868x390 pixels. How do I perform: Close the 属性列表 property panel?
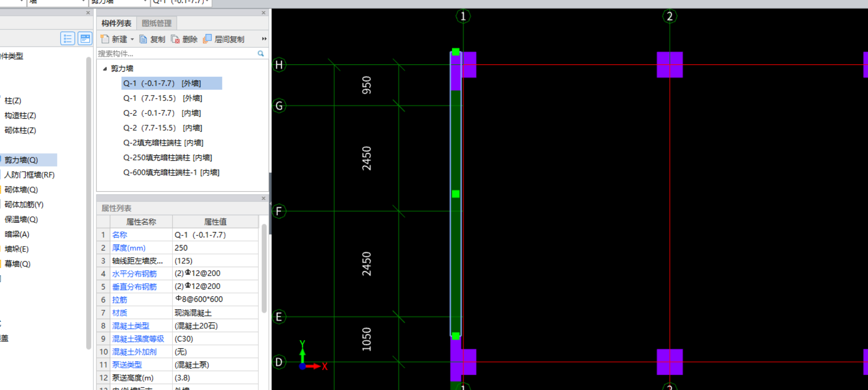(x=263, y=198)
